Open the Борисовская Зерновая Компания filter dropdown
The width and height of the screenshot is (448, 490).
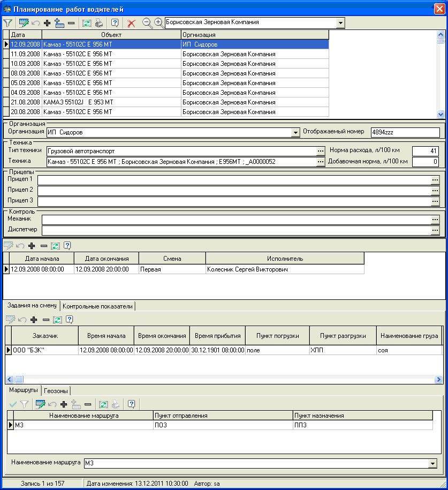340,22
